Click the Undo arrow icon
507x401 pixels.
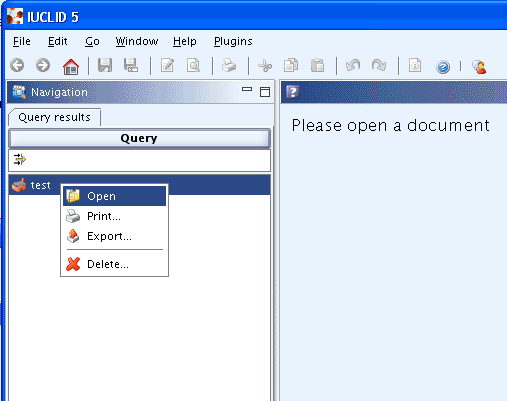pos(353,65)
